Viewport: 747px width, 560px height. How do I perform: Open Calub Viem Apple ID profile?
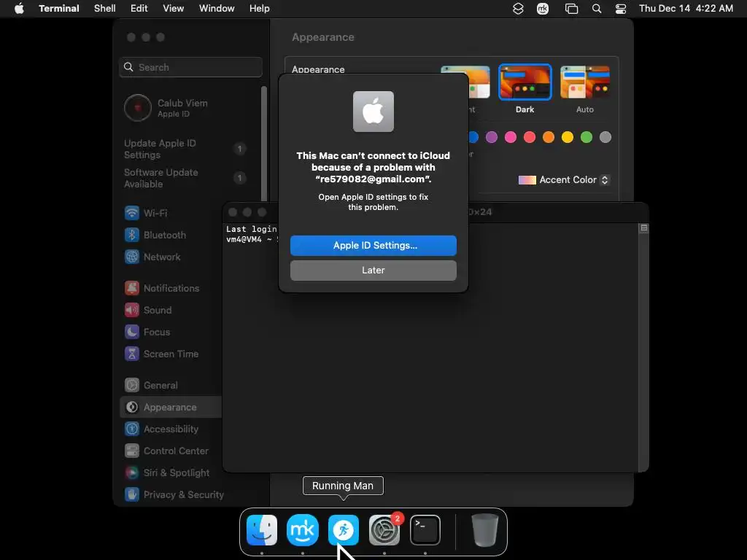coord(189,108)
